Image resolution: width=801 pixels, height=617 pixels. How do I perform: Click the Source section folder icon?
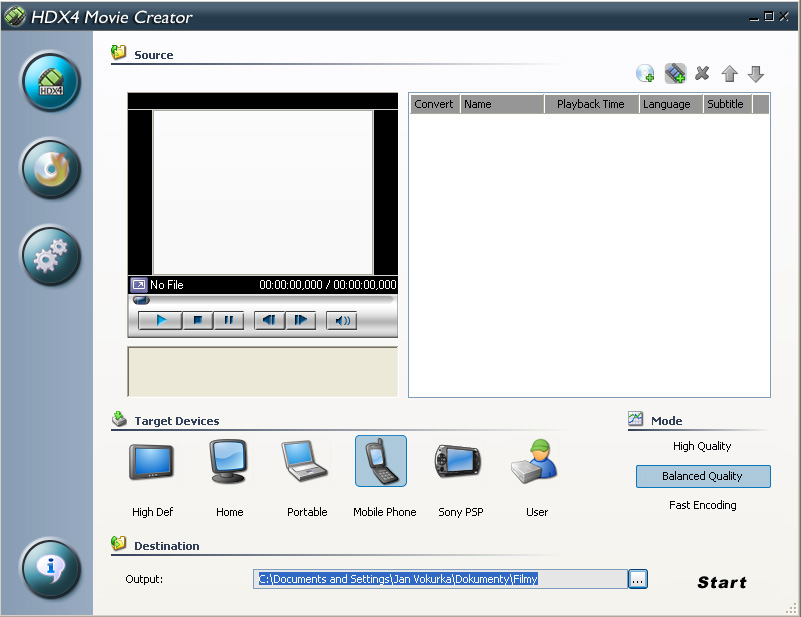pos(119,52)
